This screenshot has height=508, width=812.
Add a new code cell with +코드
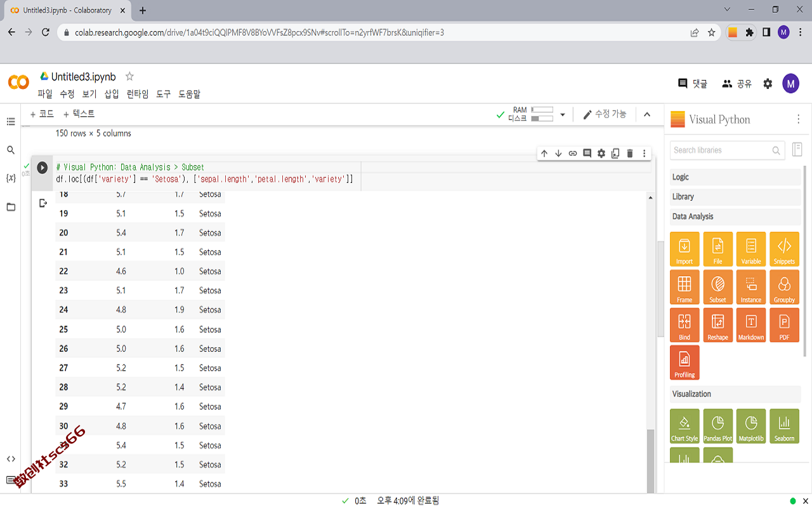pos(42,114)
